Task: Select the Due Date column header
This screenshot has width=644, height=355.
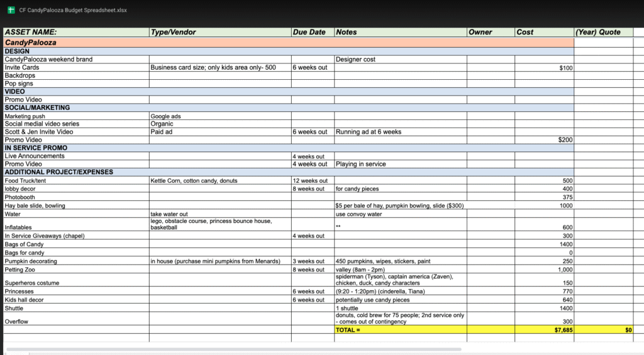Action: click(313, 32)
